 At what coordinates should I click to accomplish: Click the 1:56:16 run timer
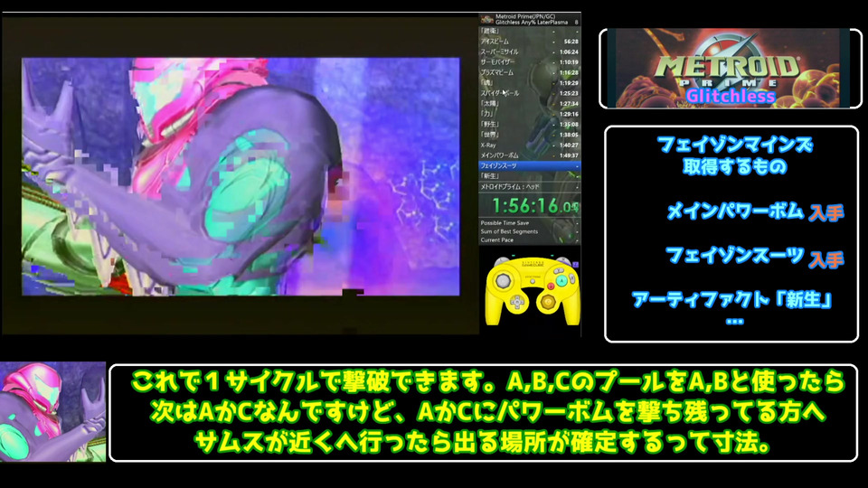click(534, 206)
